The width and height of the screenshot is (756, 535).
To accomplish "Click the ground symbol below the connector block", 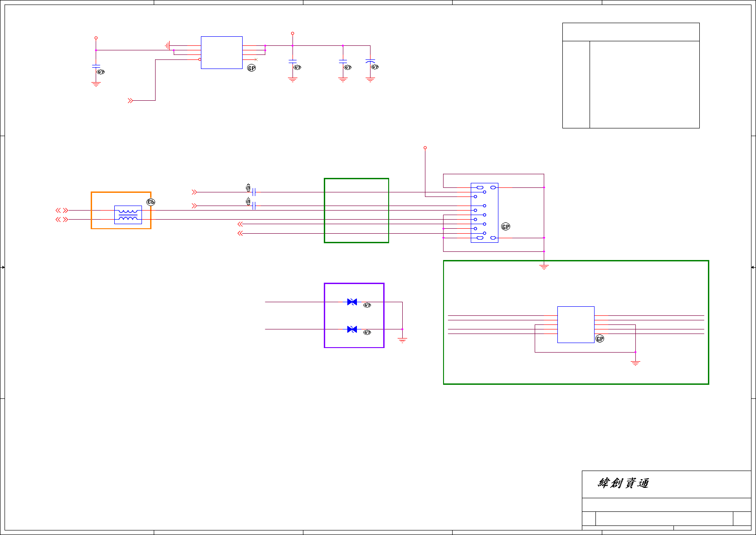I will 544,267.
